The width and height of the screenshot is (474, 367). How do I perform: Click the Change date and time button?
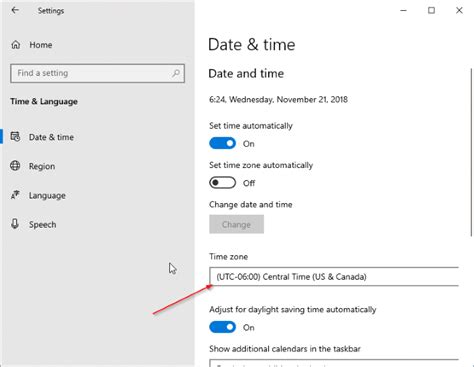point(236,224)
